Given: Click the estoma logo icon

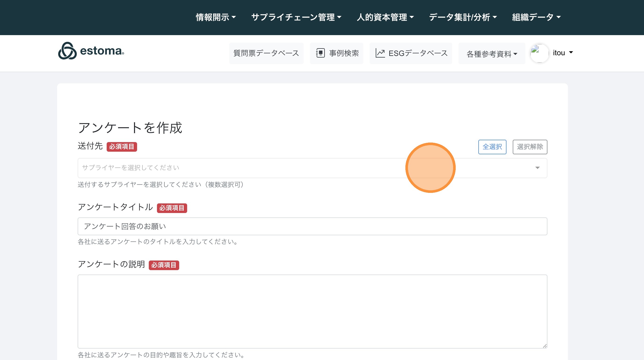Looking at the screenshot, I should click(x=67, y=51).
